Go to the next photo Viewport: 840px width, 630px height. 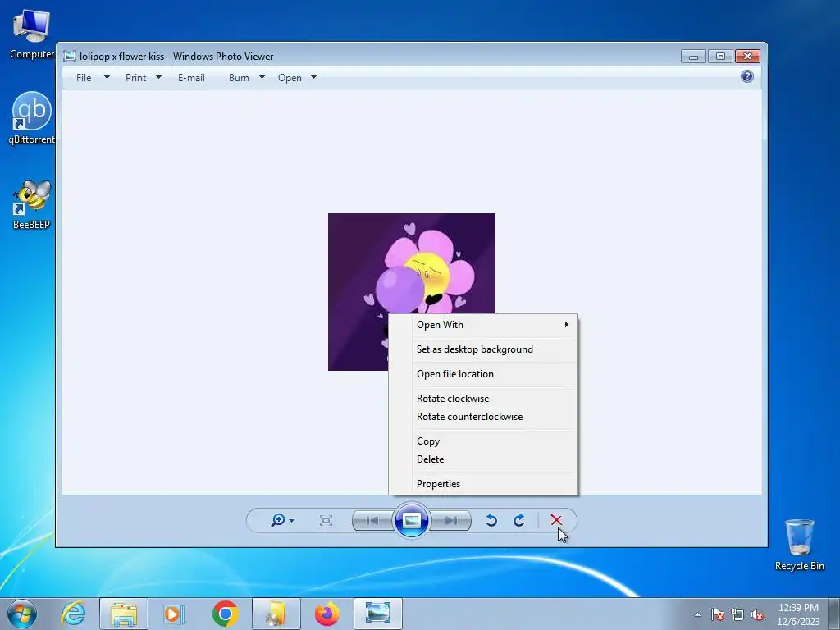450,520
